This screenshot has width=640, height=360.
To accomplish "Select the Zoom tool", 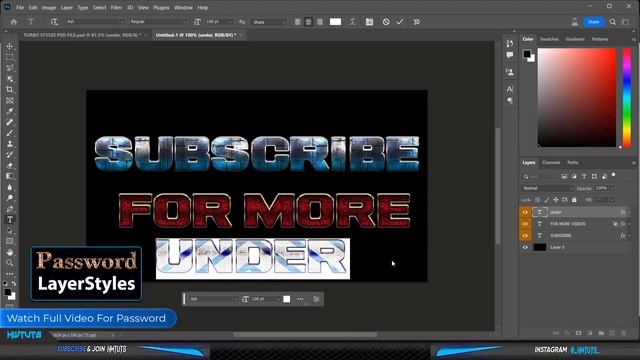I will pos(9,263).
